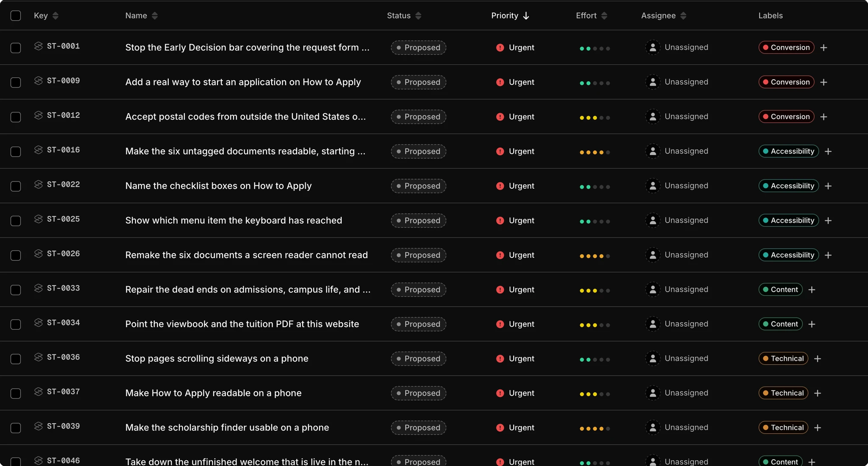Screen dimensions: 868x466
Task: Sort the table by the Name column
Action: tap(142, 16)
